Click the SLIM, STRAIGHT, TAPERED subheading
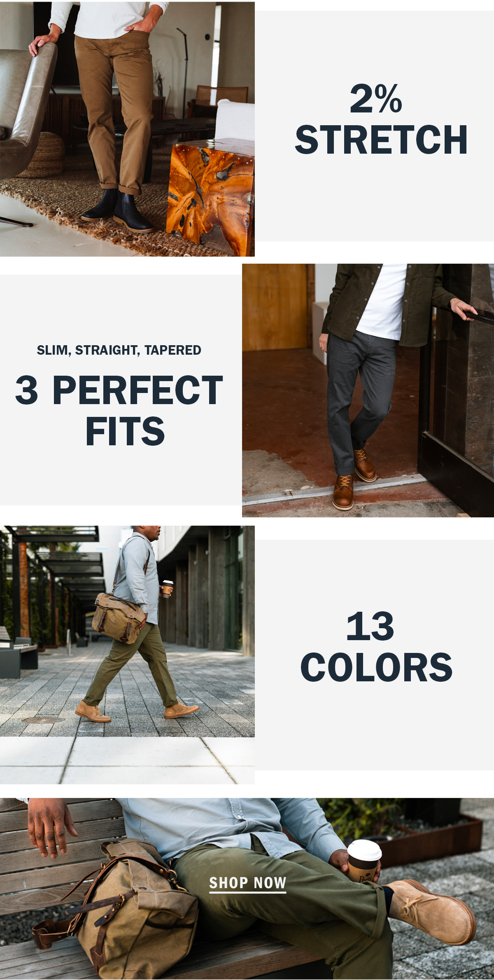 pyautogui.click(x=119, y=350)
